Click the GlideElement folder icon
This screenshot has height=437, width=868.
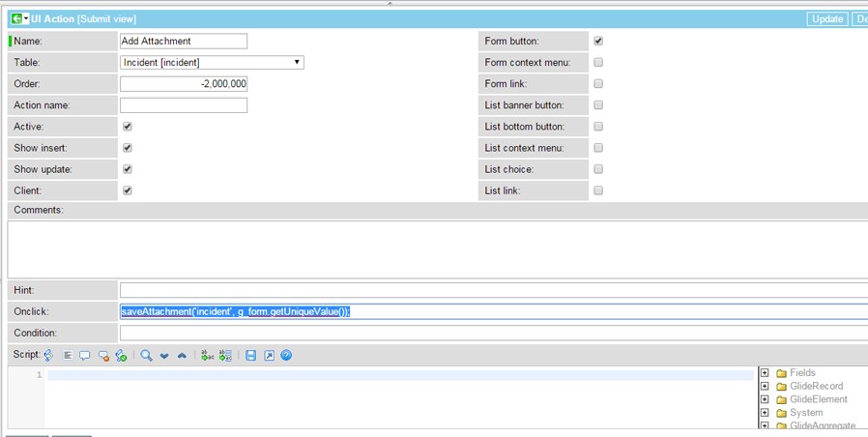[782, 400]
